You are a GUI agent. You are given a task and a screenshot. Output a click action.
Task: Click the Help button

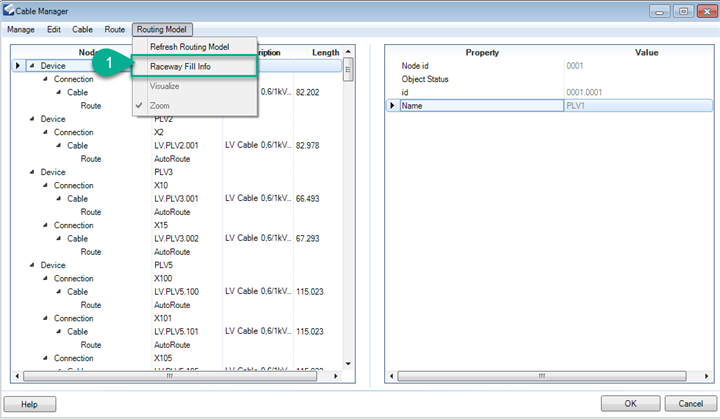point(29,404)
